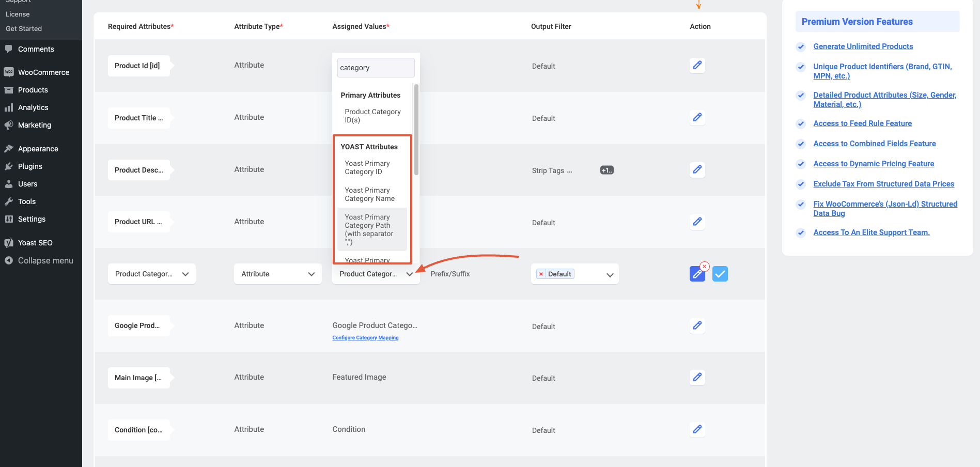This screenshot has width=980, height=467.
Task: Open the Output Filter Default dropdown
Action: [x=574, y=274]
